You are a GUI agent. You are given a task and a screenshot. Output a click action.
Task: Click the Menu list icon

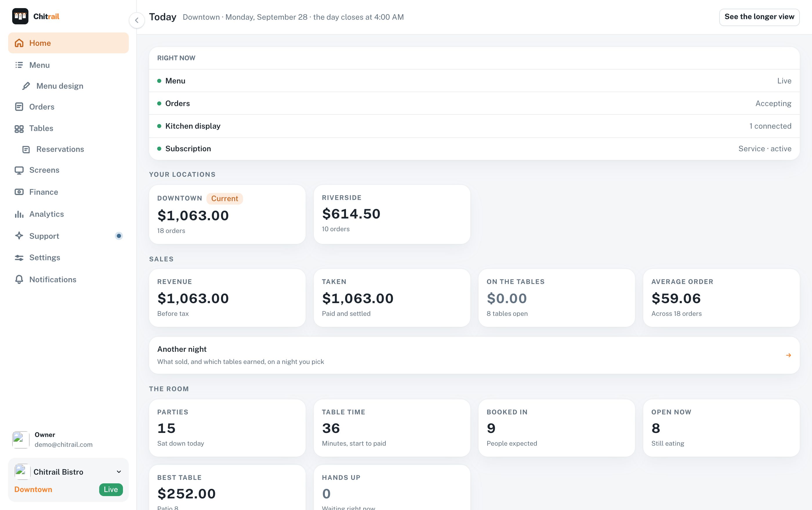[x=19, y=65]
